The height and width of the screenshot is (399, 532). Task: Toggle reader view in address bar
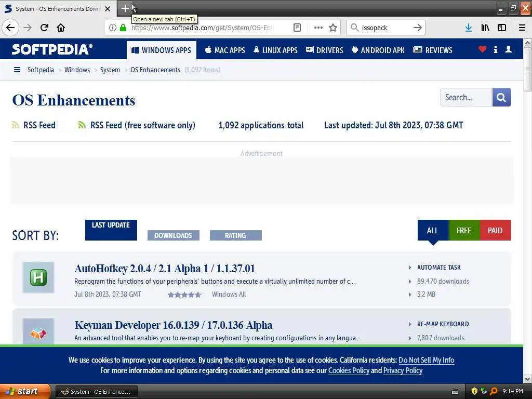coord(297,28)
